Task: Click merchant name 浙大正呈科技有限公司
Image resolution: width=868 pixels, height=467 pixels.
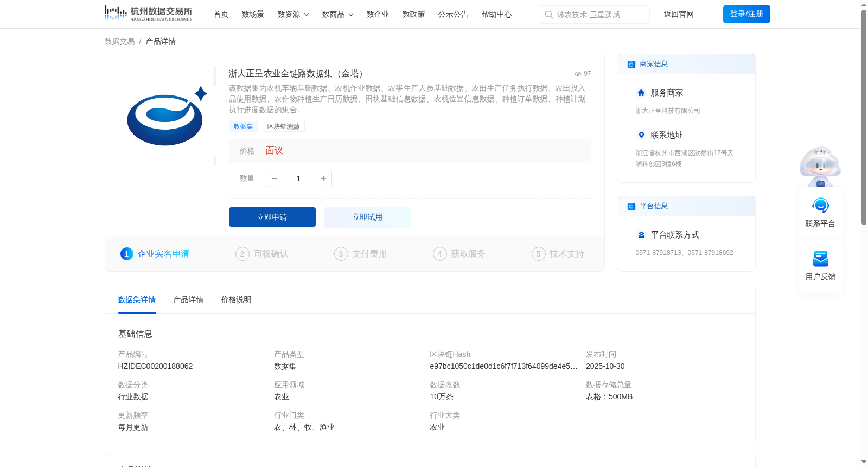Action: [x=668, y=111]
